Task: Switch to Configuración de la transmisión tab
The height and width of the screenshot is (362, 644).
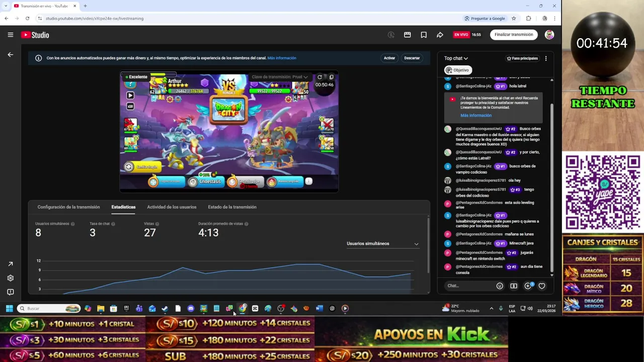Action: [x=68, y=207]
